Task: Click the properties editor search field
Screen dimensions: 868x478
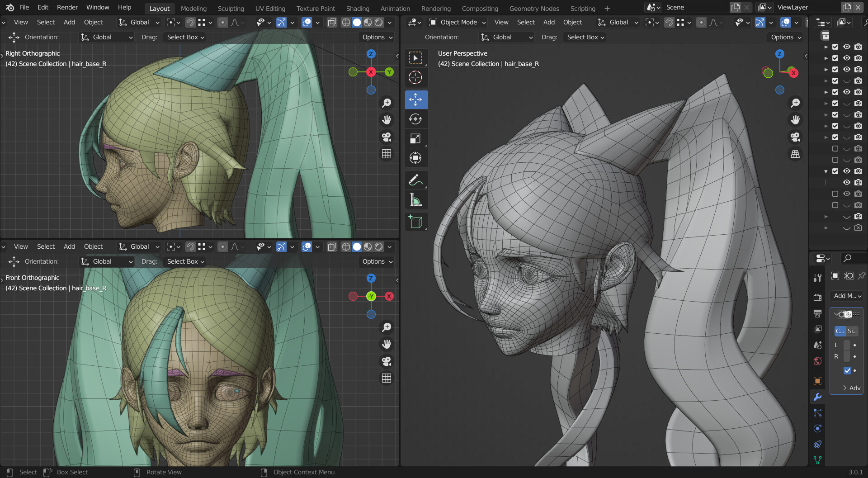Action: [854, 258]
